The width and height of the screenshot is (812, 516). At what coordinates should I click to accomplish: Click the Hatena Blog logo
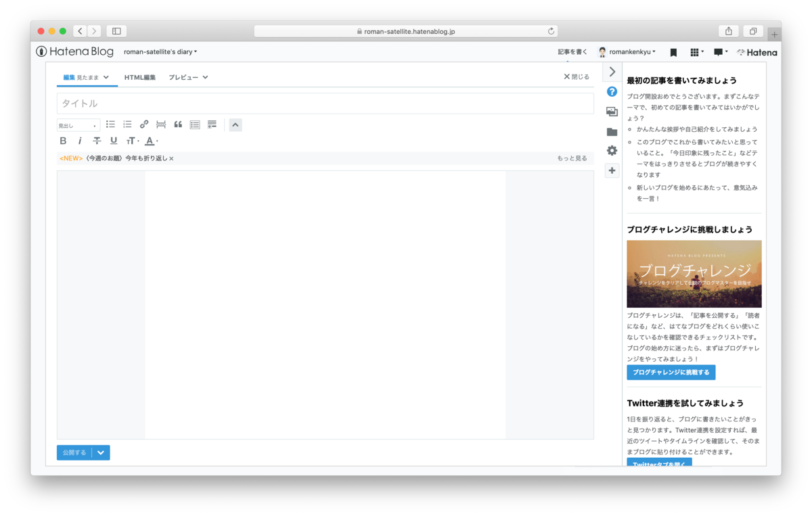tap(75, 51)
